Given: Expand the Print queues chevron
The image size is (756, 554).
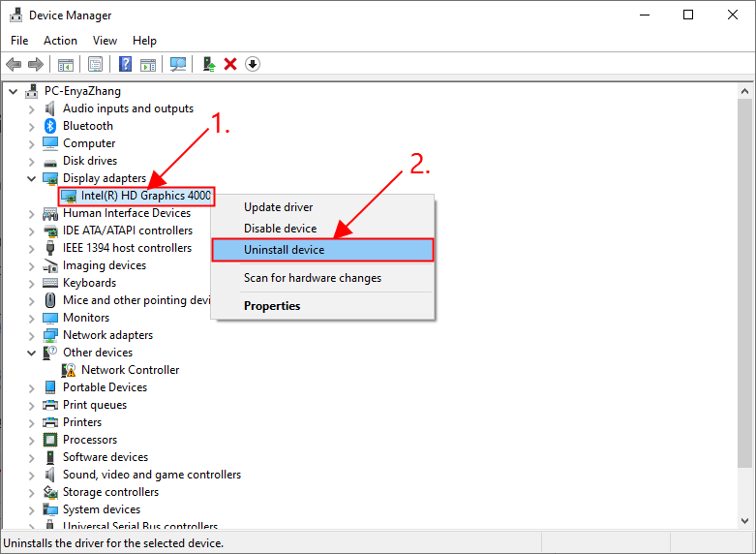Looking at the screenshot, I should point(31,405).
